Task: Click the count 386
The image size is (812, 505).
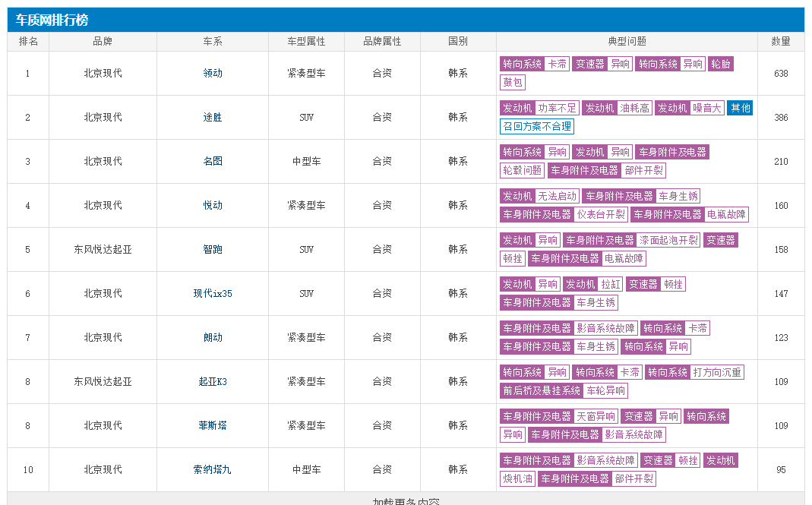Action: click(781, 118)
